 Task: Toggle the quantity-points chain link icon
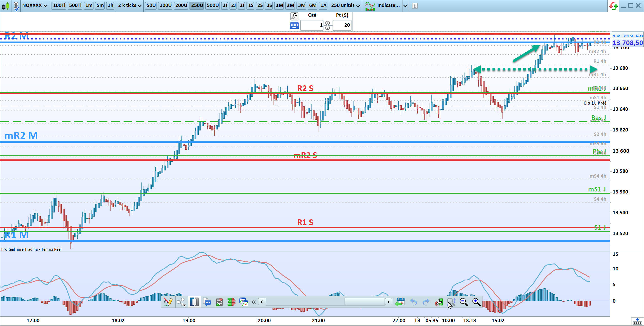click(328, 25)
